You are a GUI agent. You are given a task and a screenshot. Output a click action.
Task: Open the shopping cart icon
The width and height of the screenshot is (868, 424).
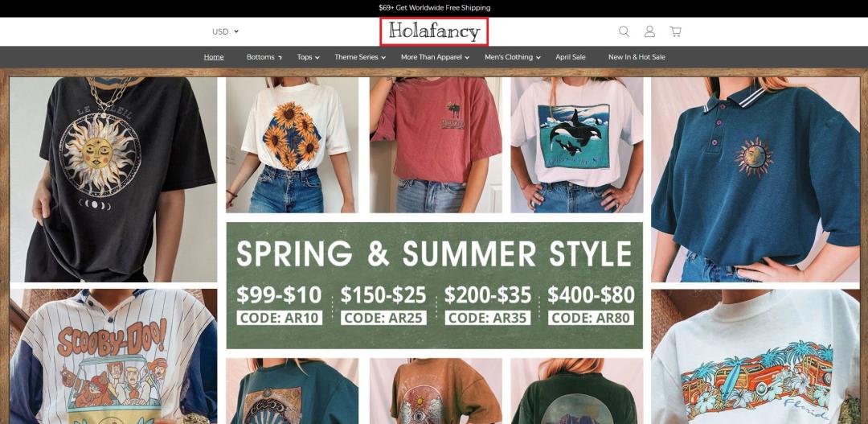[675, 31]
